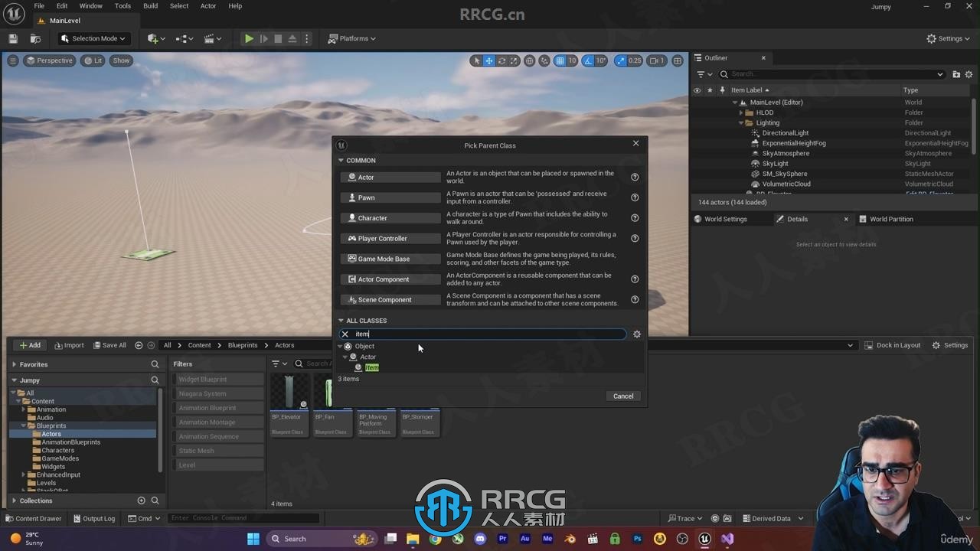
Task: Open the File menu
Action: [x=39, y=6]
